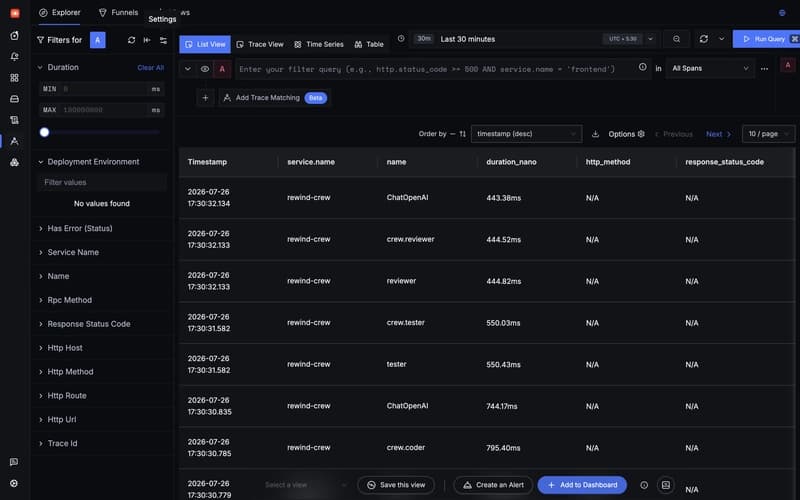Open the Logs icon in left sidebar
Screen dimensions: 800x500
(14, 120)
